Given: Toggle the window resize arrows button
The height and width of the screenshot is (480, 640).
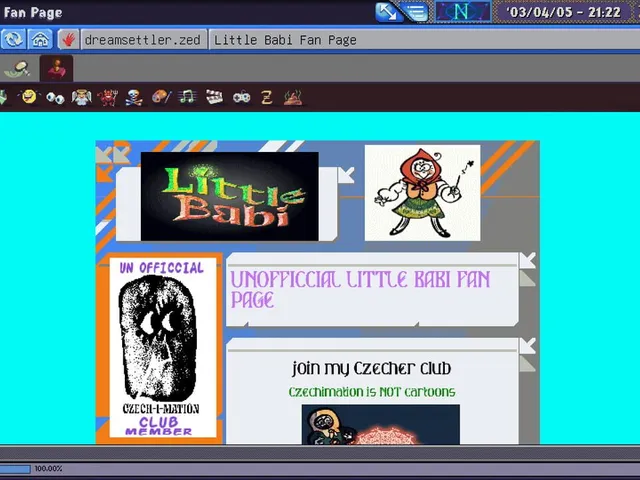Looking at the screenshot, I should point(386,12).
